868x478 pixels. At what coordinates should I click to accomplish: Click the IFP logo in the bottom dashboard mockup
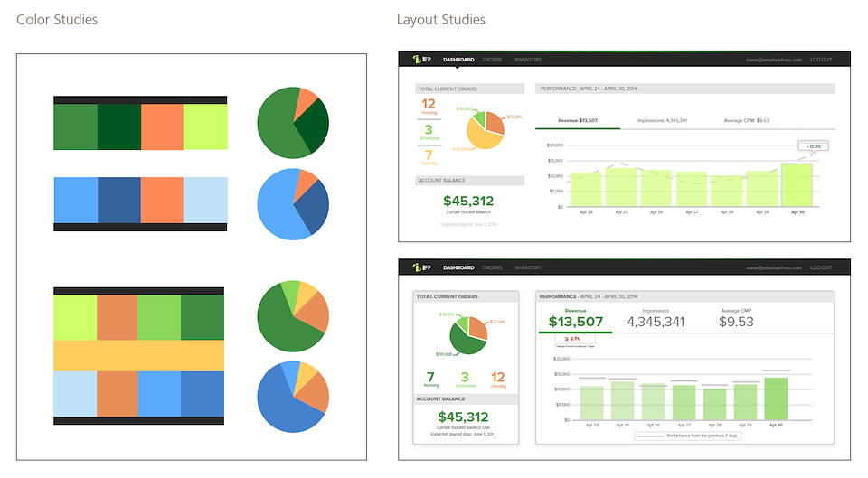point(420,268)
